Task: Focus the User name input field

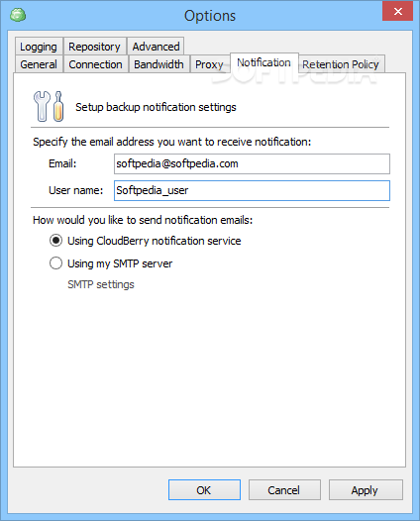Action: point(252,190)
